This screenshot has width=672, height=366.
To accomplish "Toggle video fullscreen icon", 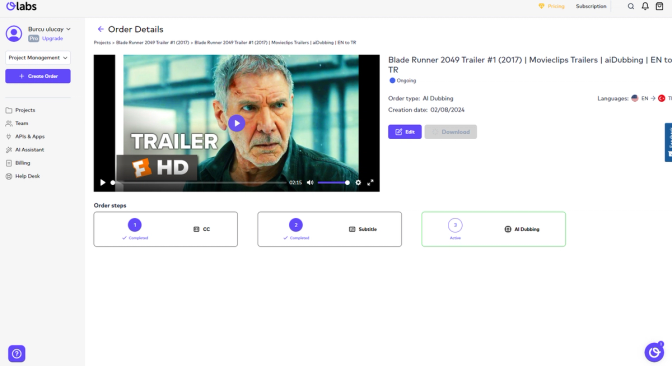I will [370, 183].
